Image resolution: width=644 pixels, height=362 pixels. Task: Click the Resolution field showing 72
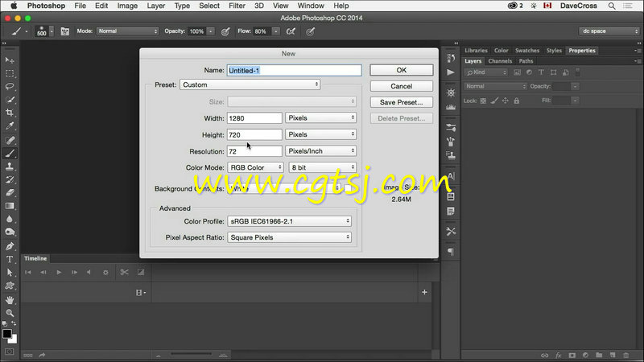click(254, 151)
